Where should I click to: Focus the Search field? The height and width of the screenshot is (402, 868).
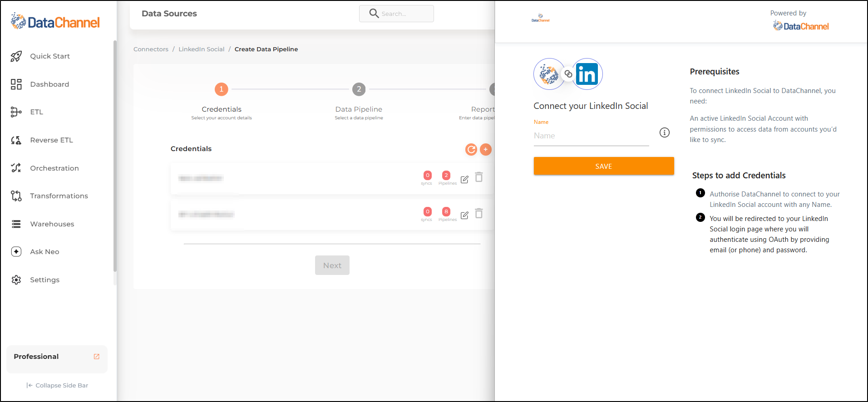[396, 14]
